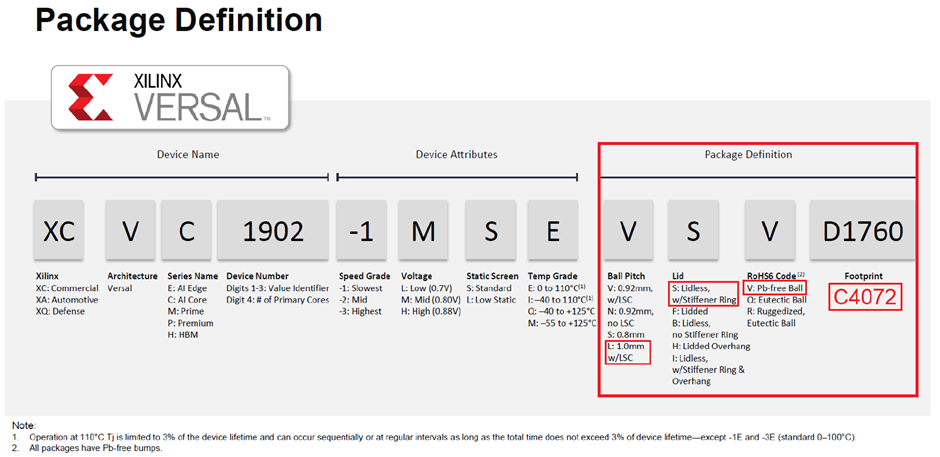
Task: Select the S box above Static Screen
Action: click(491, 231)
